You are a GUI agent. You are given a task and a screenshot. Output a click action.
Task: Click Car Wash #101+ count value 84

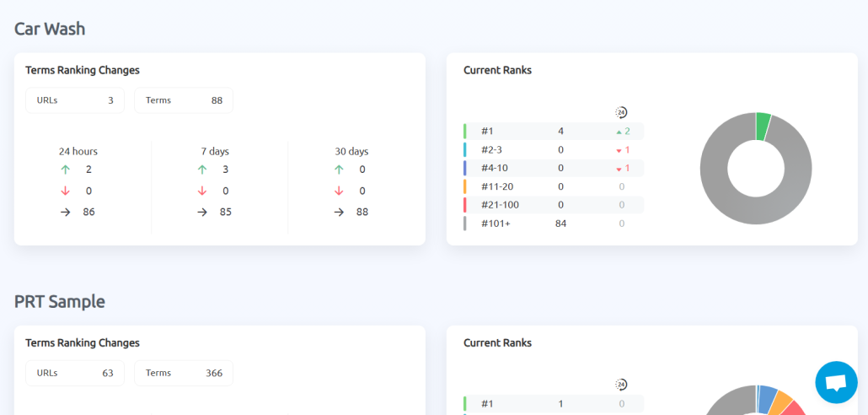[560, 224]
